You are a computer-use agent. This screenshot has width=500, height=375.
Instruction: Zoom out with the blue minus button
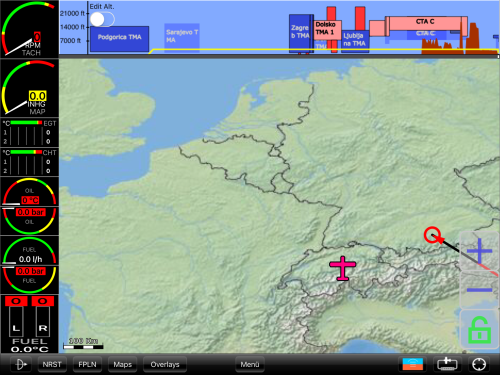point(479,289)
